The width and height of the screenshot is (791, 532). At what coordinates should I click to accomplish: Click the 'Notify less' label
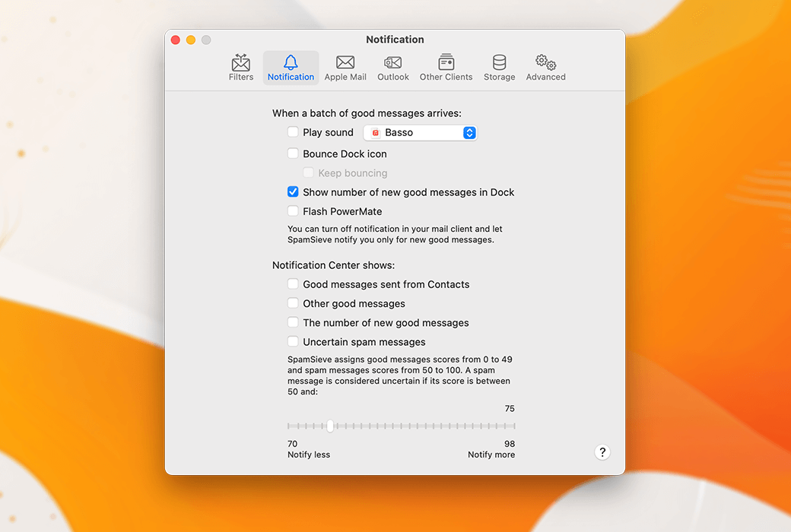click(309, 454)
